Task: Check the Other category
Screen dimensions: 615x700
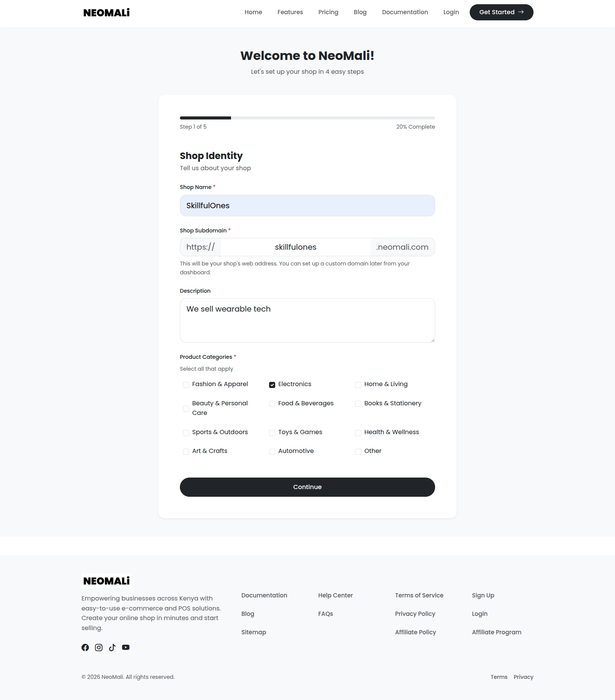Action: [x=358, y=451]
